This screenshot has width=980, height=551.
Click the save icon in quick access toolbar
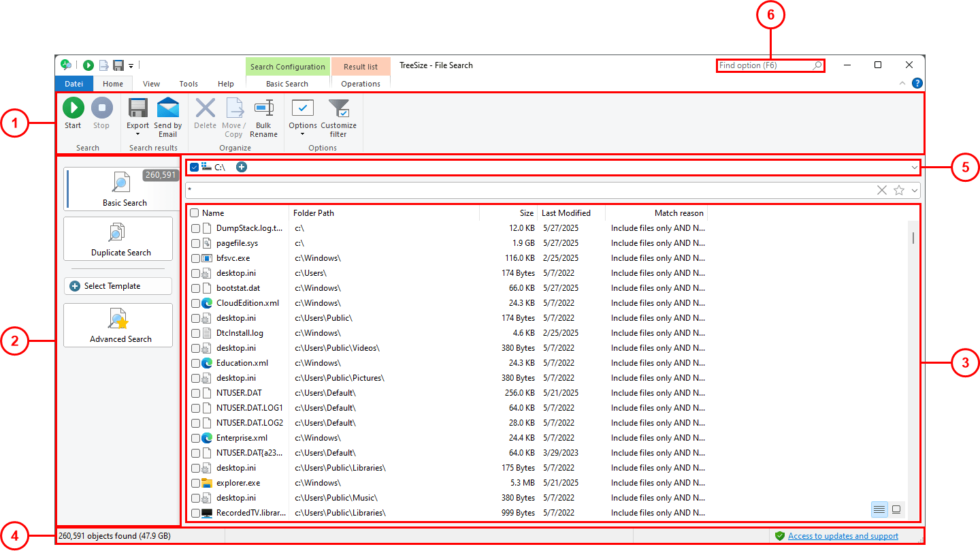click(x=118, y=65)
